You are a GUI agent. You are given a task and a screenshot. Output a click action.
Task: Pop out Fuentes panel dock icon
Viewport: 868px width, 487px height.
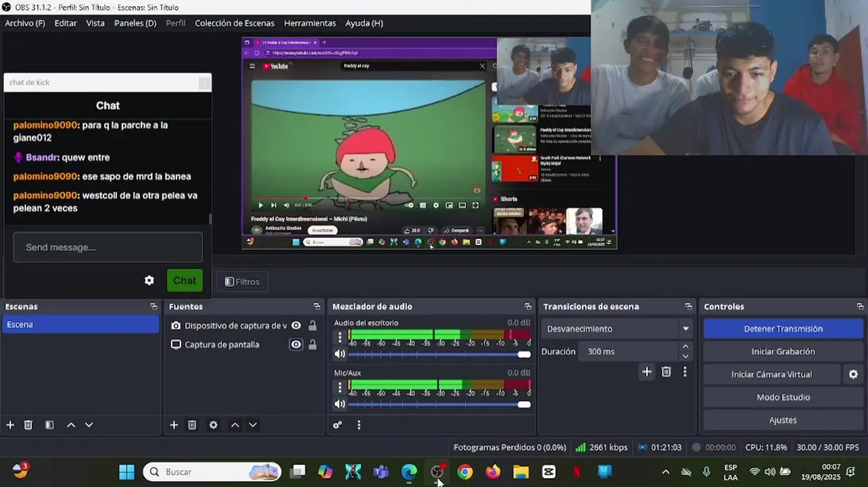tap(317, 306)
